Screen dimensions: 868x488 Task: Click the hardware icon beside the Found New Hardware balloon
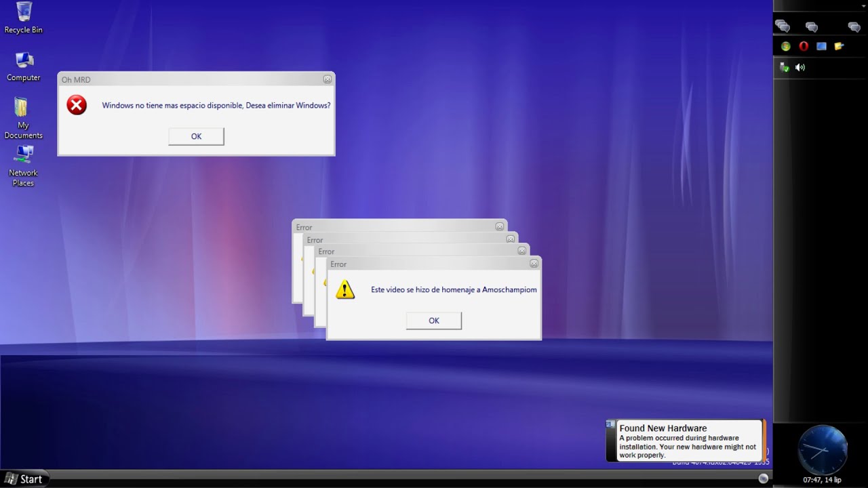[x=611, y=425]
